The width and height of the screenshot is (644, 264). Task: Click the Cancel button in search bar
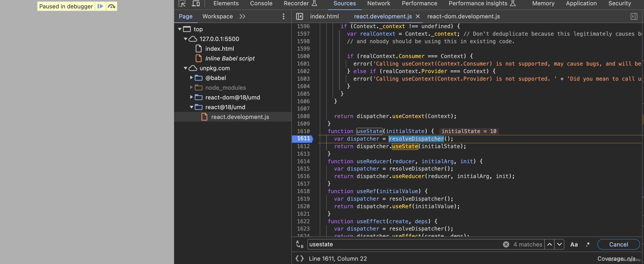click(x=618, y=244)
